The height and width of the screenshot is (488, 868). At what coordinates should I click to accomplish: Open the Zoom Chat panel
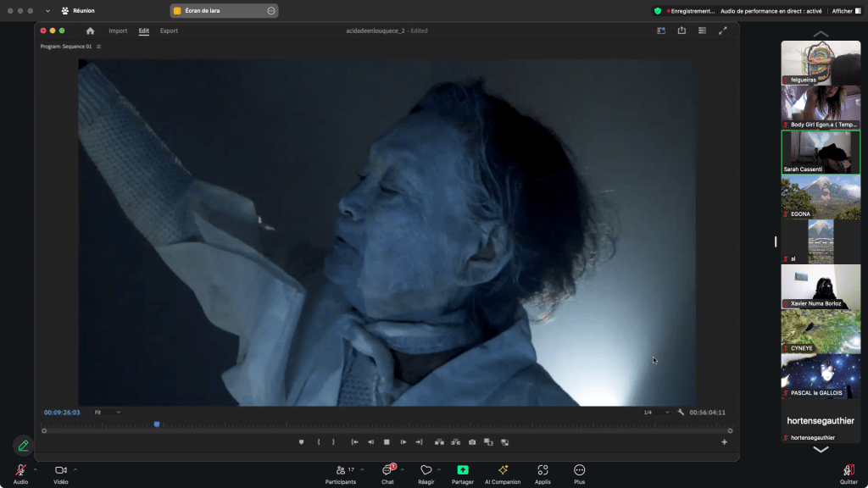387,469
